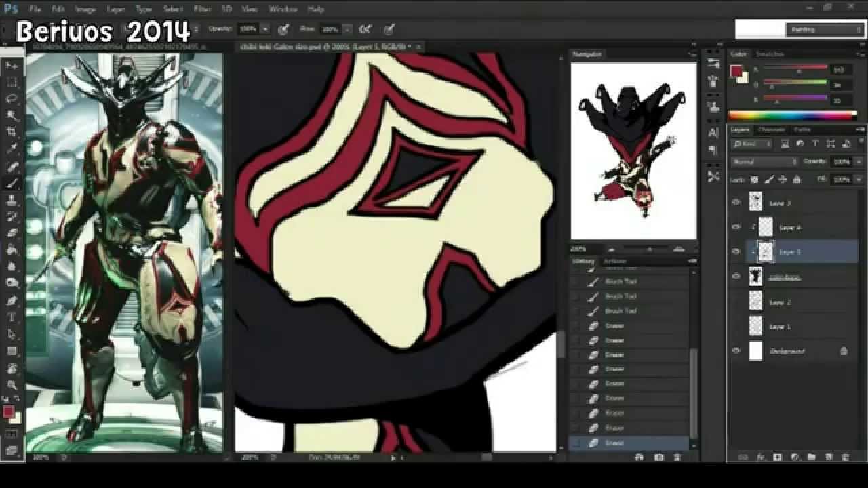Lock image pixels brush icon
Image resolution: width=868 pixels, height=488 pixels.
coord(769,180)
